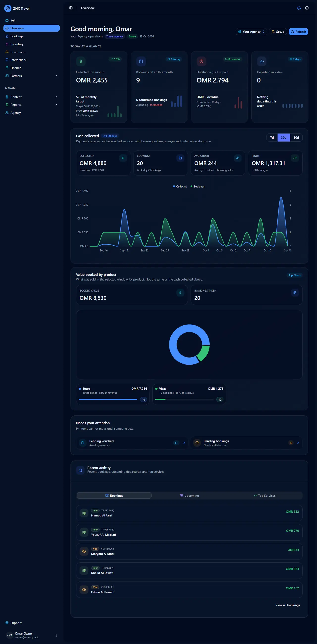Screen dimensions: 317x644
Task: Expand the Content sidebar submenu
Action: (x=56, y=97)
